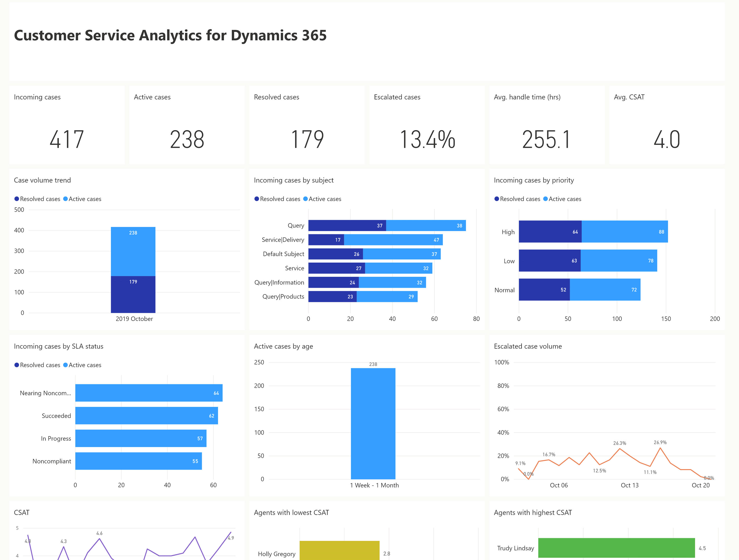The height and width of the screenshot is (560, 739).
Task: Select the Nearing Noncompliance bar showing 64
Action: pyautogui.click(x=149, y=393)
